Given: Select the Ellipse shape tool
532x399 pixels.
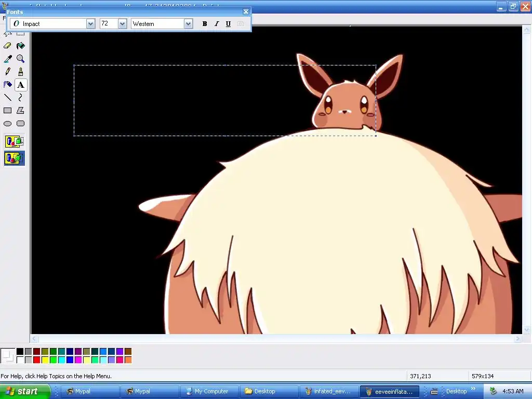Looking at the screenshot, I should coord(7,124).
